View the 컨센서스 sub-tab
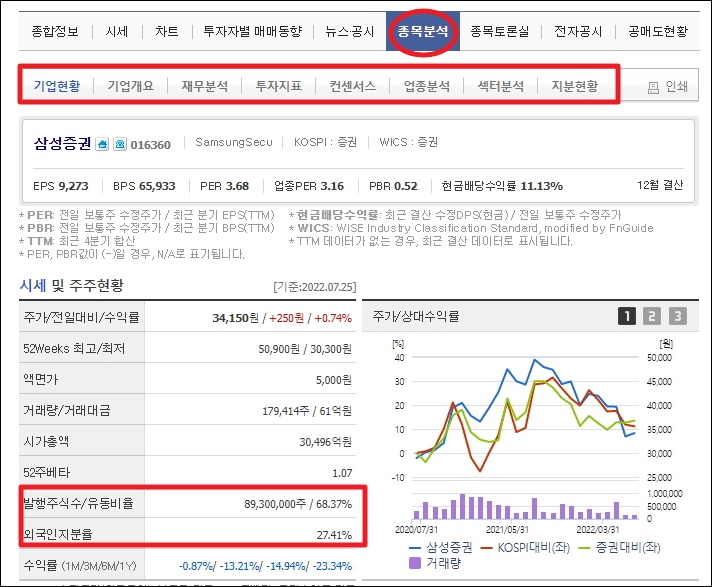The width and height of the screenshot is (712, 587). click(x=353, y=86)
